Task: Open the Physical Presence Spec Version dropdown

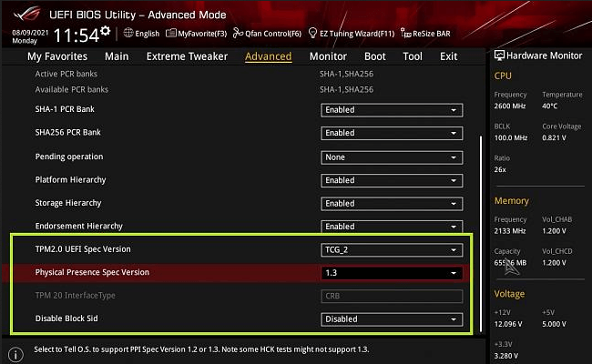Action: tap(392, 273)
